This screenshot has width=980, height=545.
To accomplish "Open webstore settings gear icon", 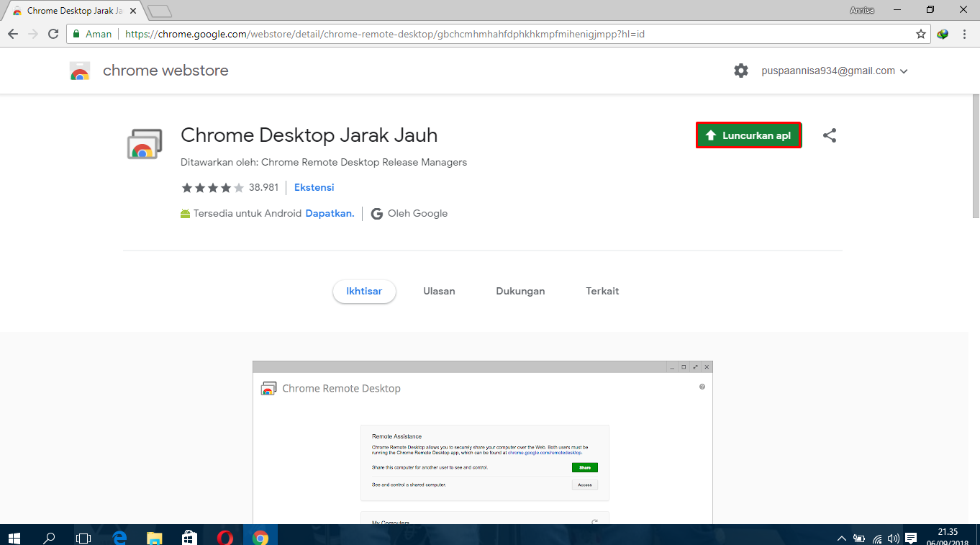I will pos(741,71).
